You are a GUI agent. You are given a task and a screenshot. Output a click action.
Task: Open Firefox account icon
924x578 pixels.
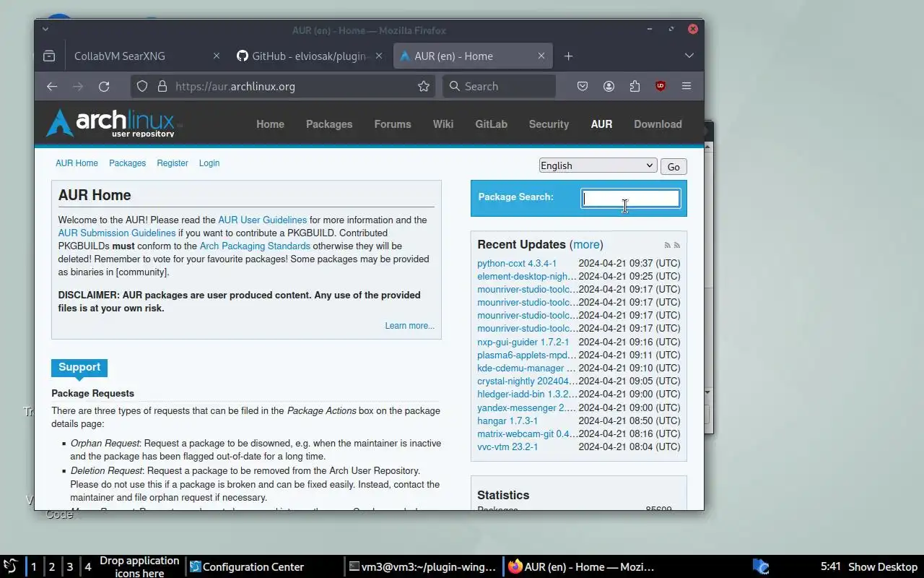click(609, 86)
